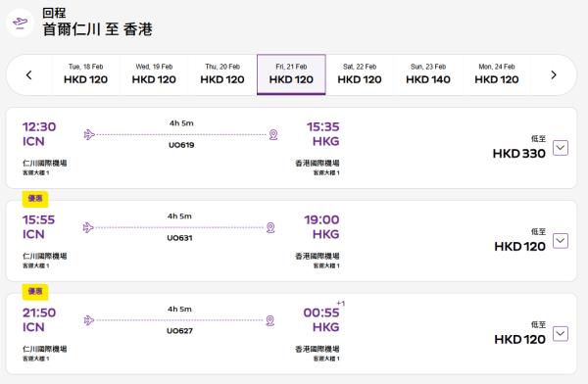Click yellow 優惠 badge on 21:50 flight
The width and height of the screenshot is (588, 384).
pyautogui.click(x=35, y=292)
